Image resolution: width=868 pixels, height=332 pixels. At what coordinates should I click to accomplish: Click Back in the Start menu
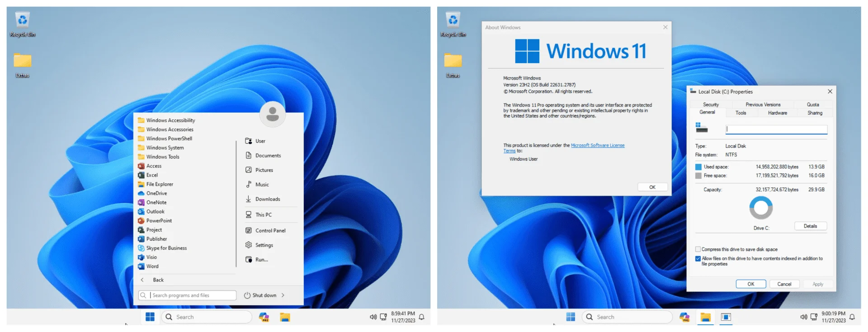pos(152,280)
